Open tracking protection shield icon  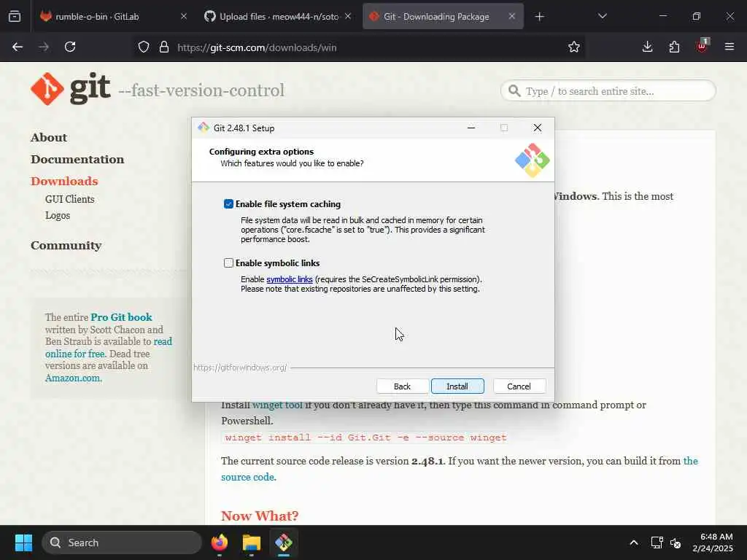[144, 47]
